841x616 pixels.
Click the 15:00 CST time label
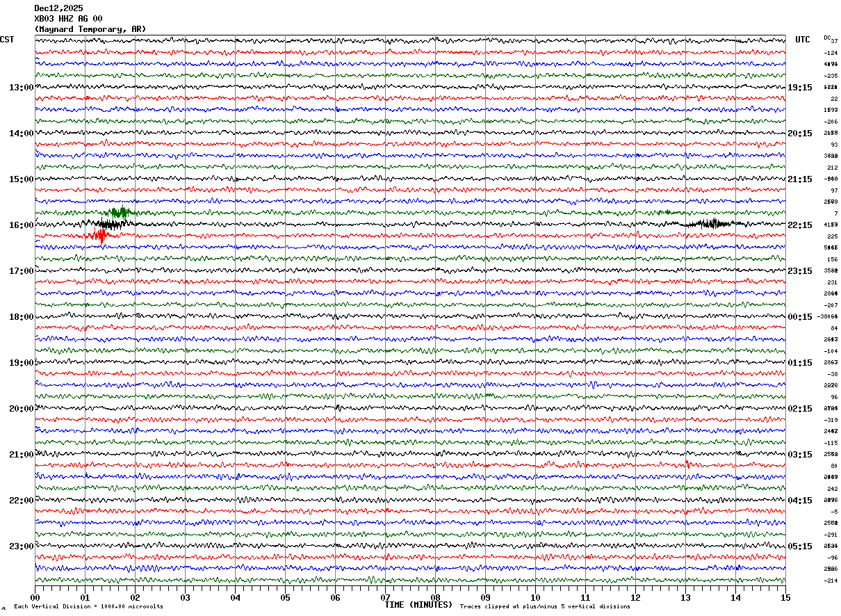(22, 179)
